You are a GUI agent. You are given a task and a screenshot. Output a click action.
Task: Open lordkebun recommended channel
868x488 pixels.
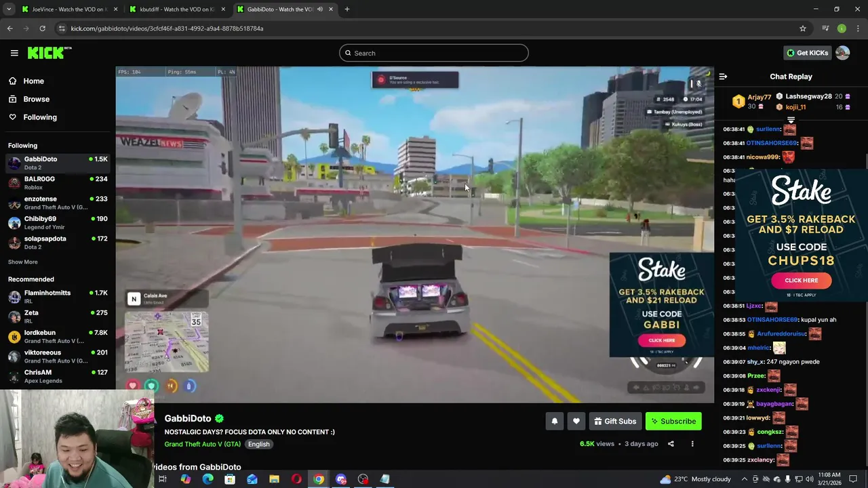coord(58,336)
